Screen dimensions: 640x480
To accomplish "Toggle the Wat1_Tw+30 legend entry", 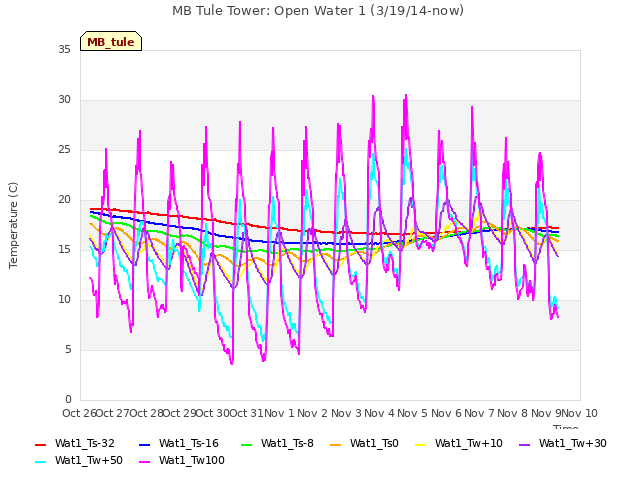I will [562, 443].
